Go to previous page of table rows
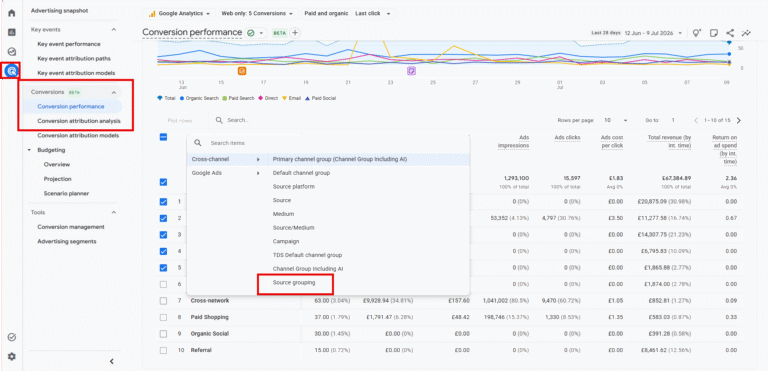 pyautogui.click(x=696, y=121)
